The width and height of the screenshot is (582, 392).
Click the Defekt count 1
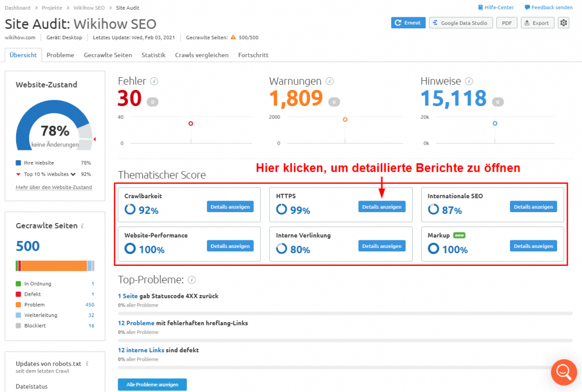click(x=93, y=294)
